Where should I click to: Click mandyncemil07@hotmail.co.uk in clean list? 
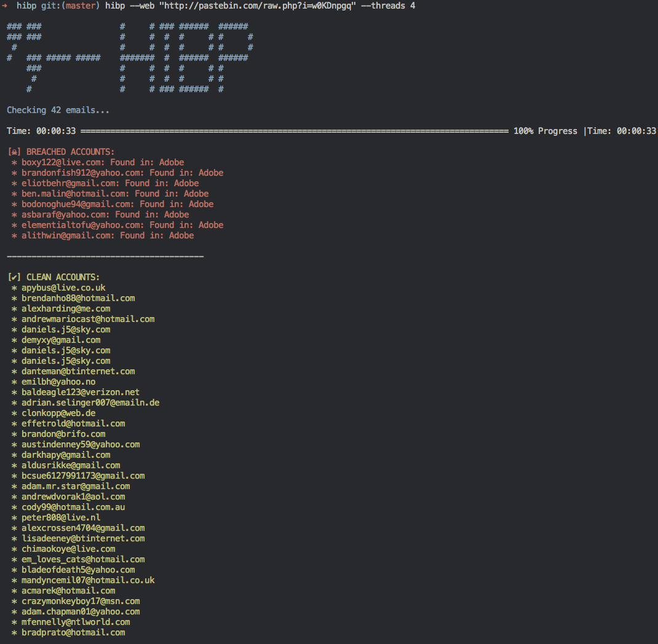point(88,581)
